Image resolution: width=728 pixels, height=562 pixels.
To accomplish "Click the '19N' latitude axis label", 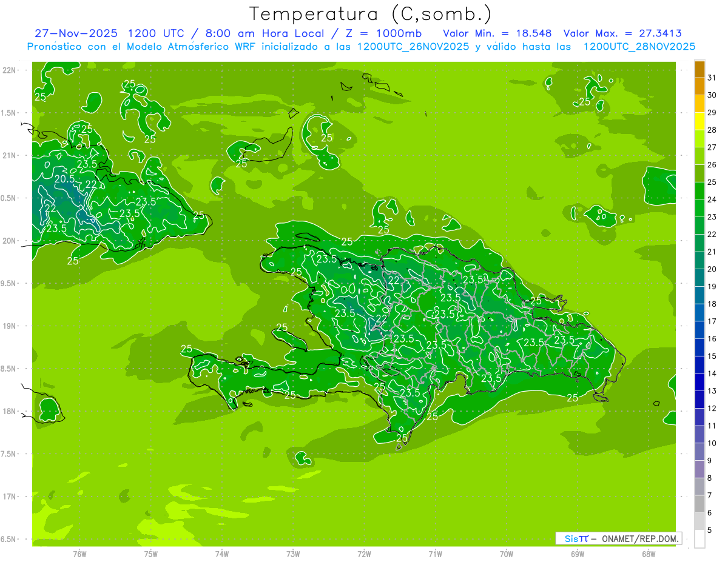I will point(8,326).
